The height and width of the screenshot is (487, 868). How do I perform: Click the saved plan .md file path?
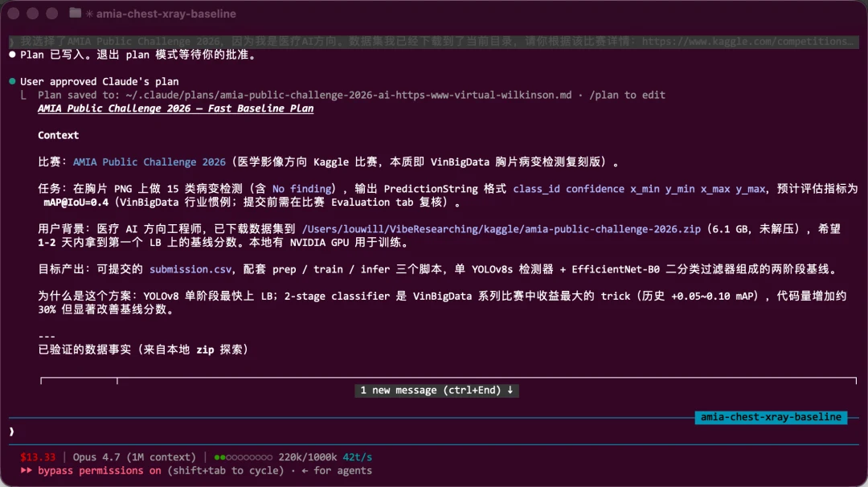[349, 95]
